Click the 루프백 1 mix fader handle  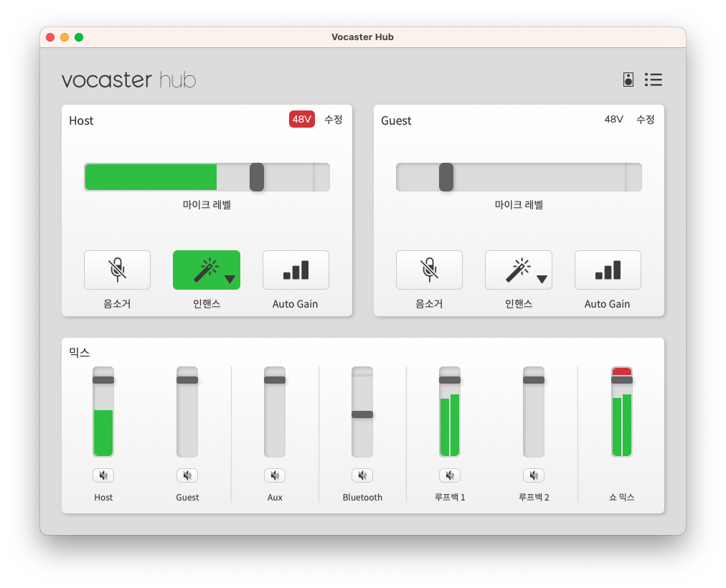450,380
